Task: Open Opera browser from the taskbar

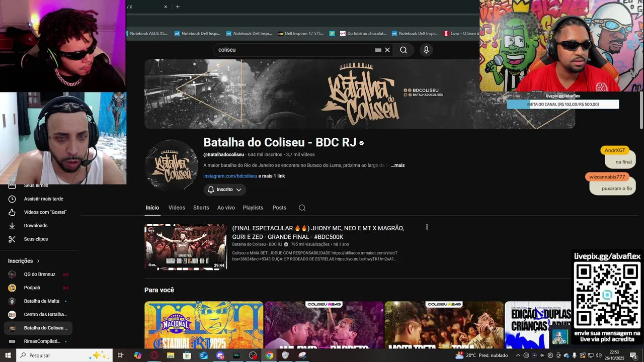Action: pos(154,355)
